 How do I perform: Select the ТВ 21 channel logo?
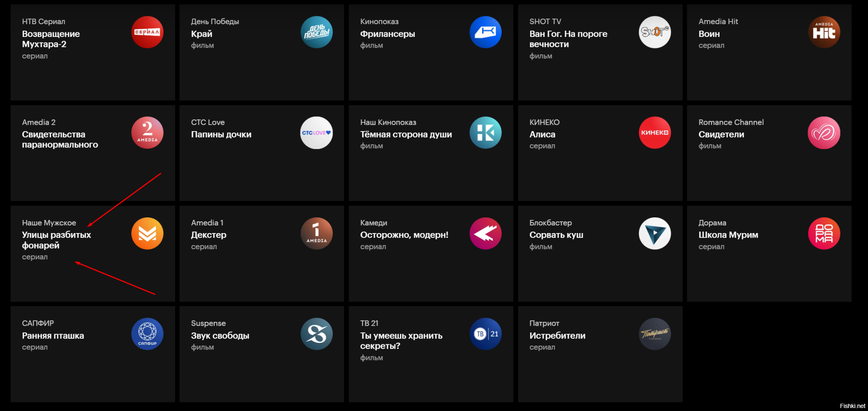pyautogui.click(x=486, y=334)
